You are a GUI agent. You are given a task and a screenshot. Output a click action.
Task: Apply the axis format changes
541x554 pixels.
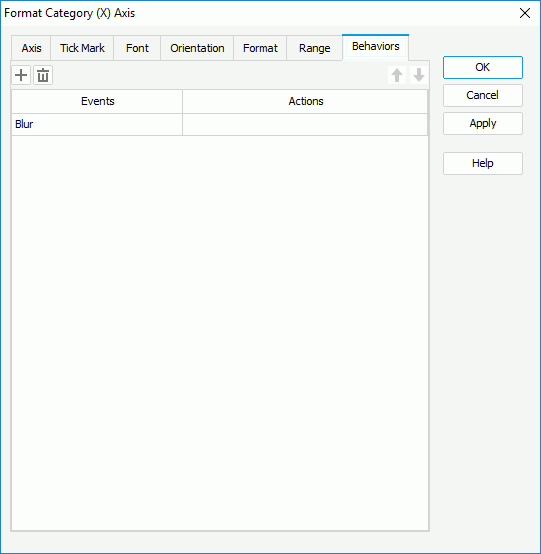coord(483,123)
